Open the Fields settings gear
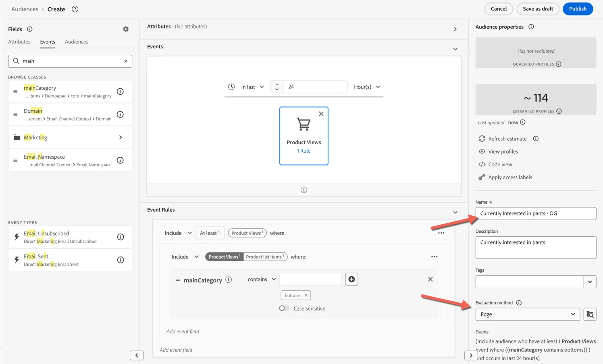This screenshot has height=364, width=603. click(x=126, y=29)
